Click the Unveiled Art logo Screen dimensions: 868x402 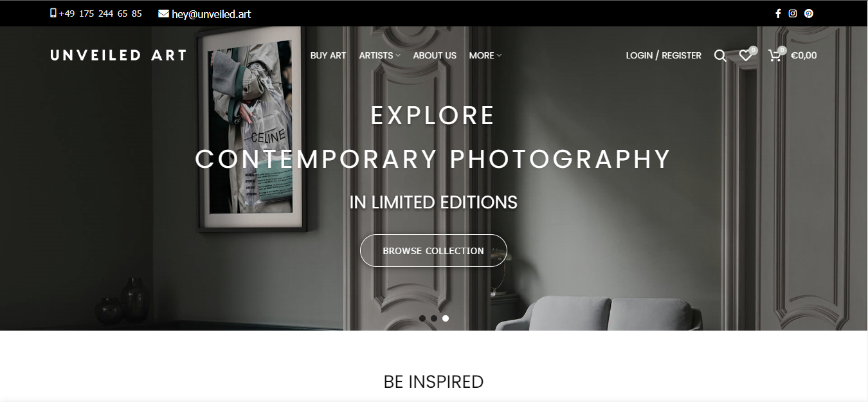[x=118, y=55]
